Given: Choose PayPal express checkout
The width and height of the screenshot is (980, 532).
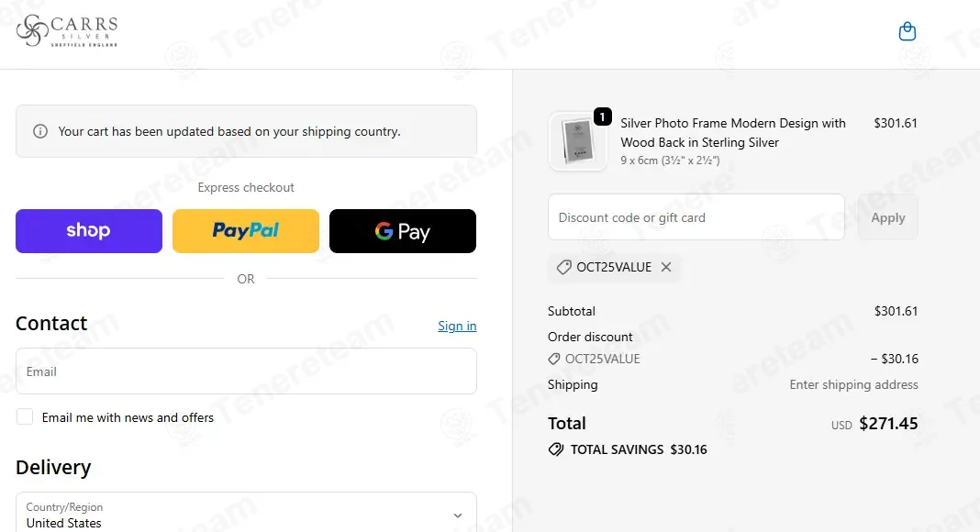Looking at the screenshot, I should pyautogui.click(x=246, y=231).
